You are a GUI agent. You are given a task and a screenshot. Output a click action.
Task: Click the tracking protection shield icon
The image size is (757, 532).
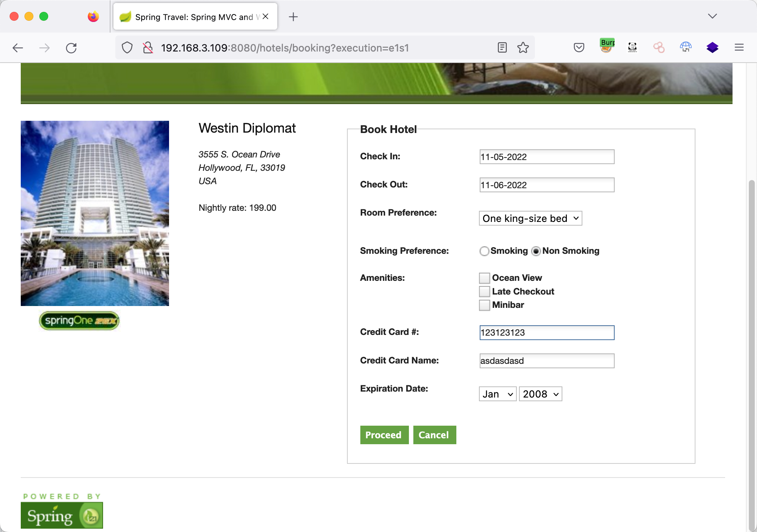(127, 48)
